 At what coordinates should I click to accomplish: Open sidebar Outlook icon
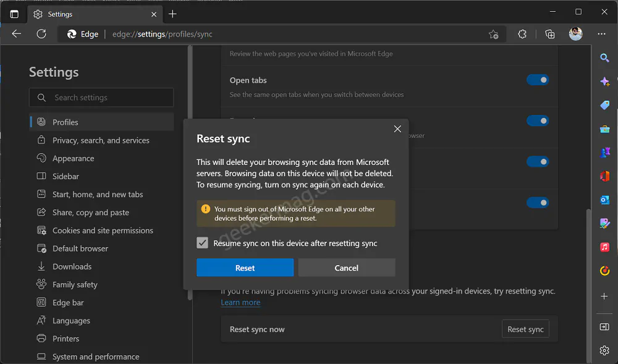604,200
